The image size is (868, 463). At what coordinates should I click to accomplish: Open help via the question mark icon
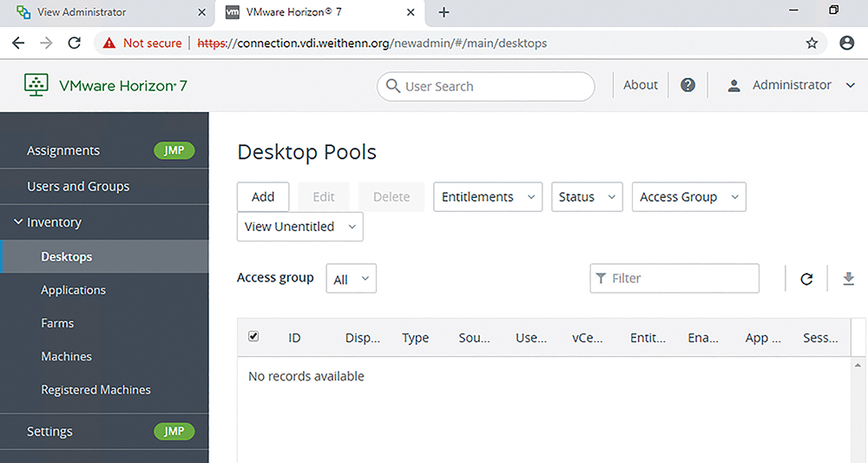tap(687, 85)
